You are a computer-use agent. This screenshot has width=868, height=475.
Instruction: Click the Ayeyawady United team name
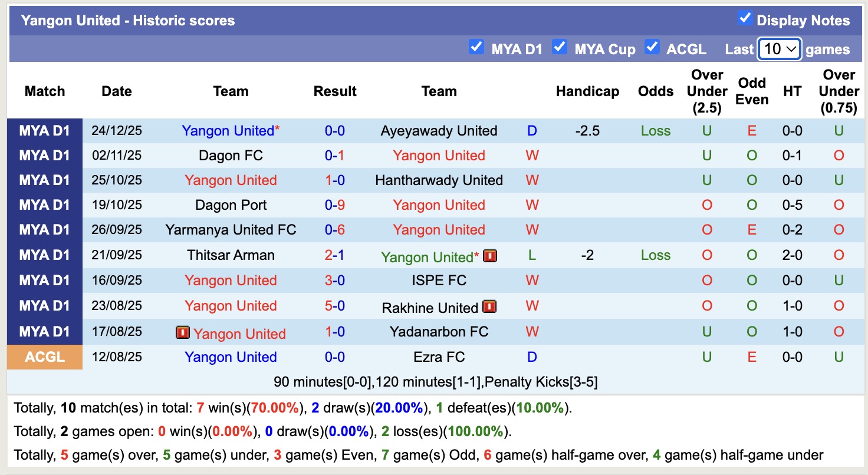pos(439,131)
